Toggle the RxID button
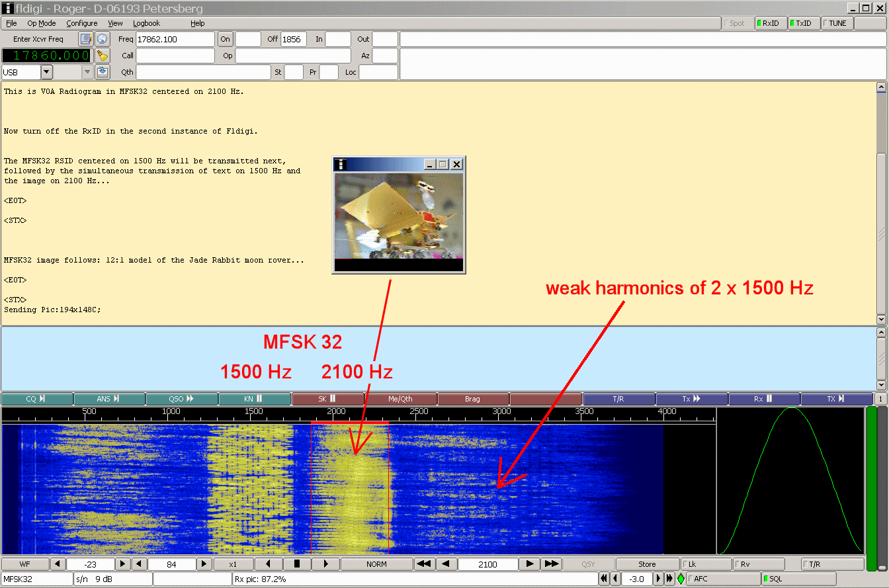The image size is (889, 588). (771, 23)
